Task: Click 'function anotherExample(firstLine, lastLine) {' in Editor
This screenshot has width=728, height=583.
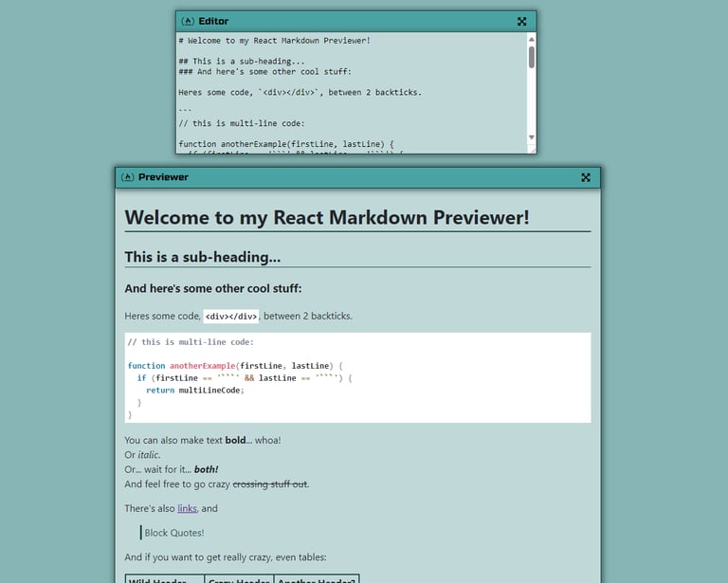Action: tap(286, 144)
